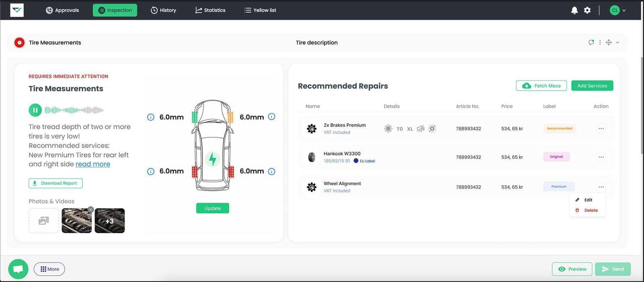The width and height of the screenshot is (644, 282).
Task: Click info icon beside rear-right tire reading
Action: 272,172
